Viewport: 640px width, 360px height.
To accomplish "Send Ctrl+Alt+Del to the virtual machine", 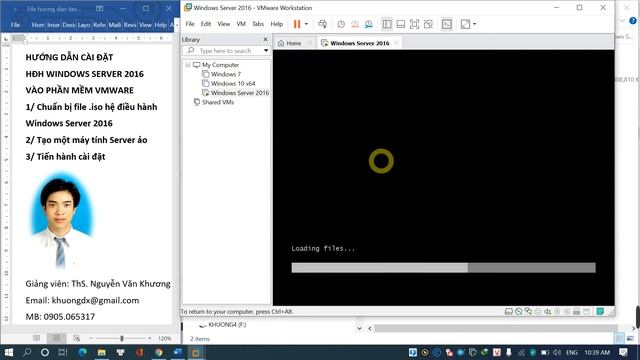I will [322, 24].
